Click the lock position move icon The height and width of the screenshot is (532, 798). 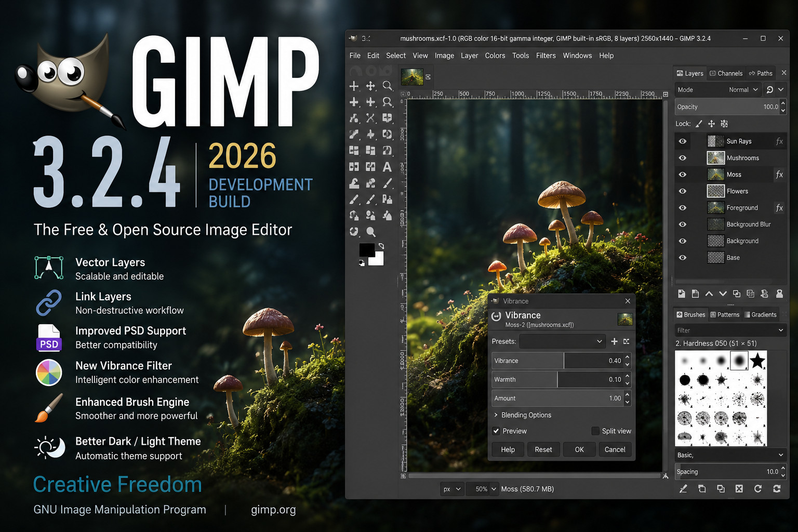pyautogui.click(x=711, y=124)
